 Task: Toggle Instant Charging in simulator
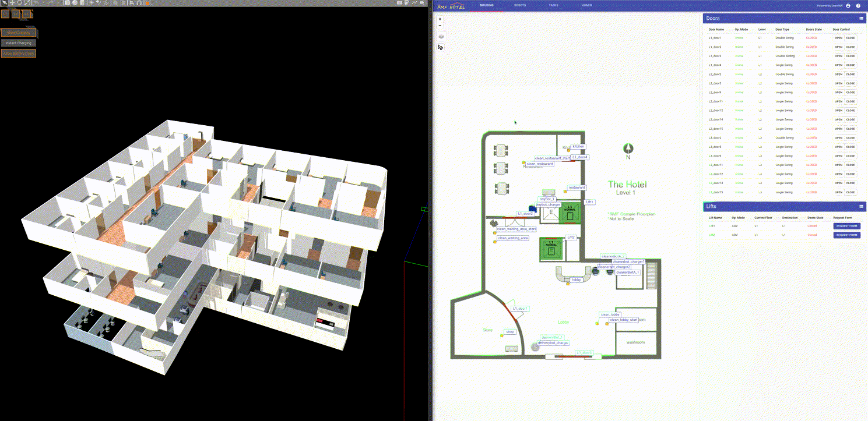[x=19, y=43]
